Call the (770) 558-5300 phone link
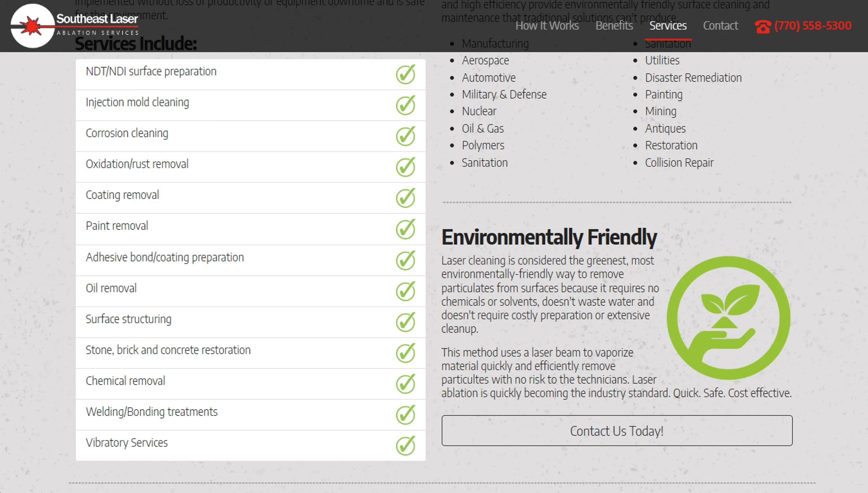Screen dimensions: 868x493 click(x=813, y=26)
